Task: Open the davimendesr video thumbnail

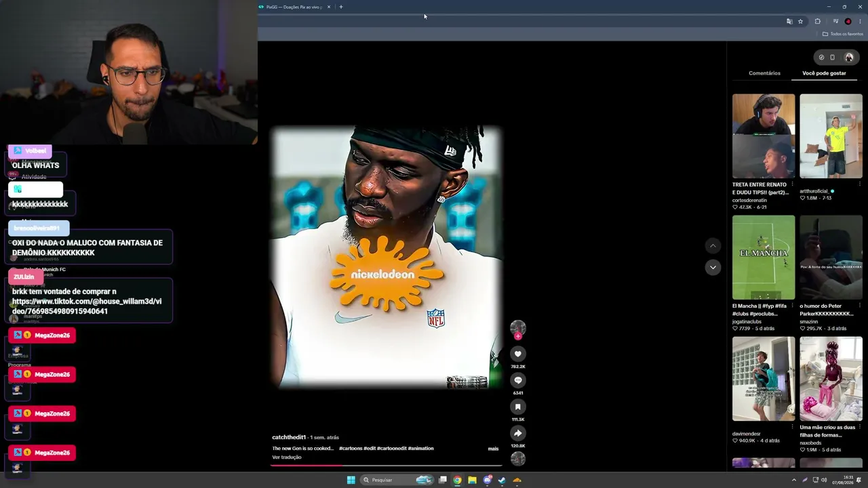Action: pos(764,379)
